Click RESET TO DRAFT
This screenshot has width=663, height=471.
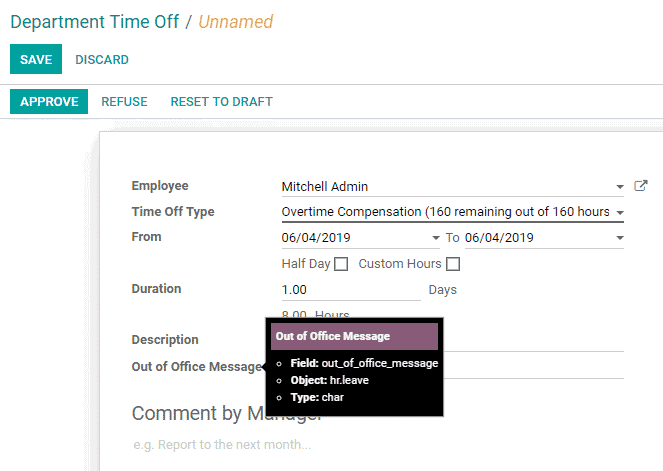point(222,102)
